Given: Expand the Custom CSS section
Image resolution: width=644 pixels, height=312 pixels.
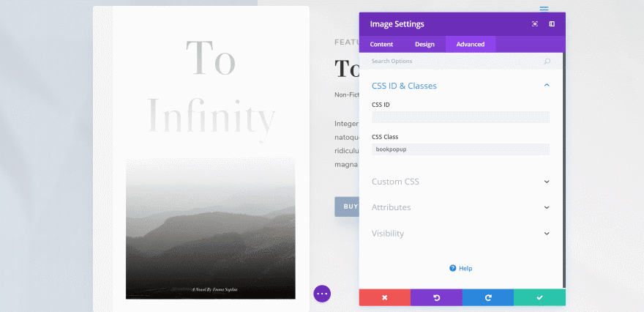Looking at the screenshot, I should [460, 182].
